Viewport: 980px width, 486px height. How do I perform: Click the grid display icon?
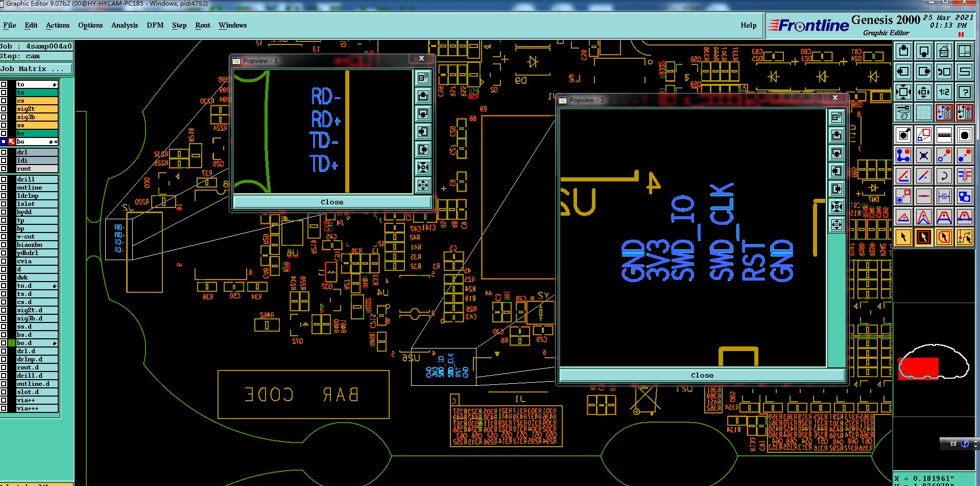click(x=923, y=112)
